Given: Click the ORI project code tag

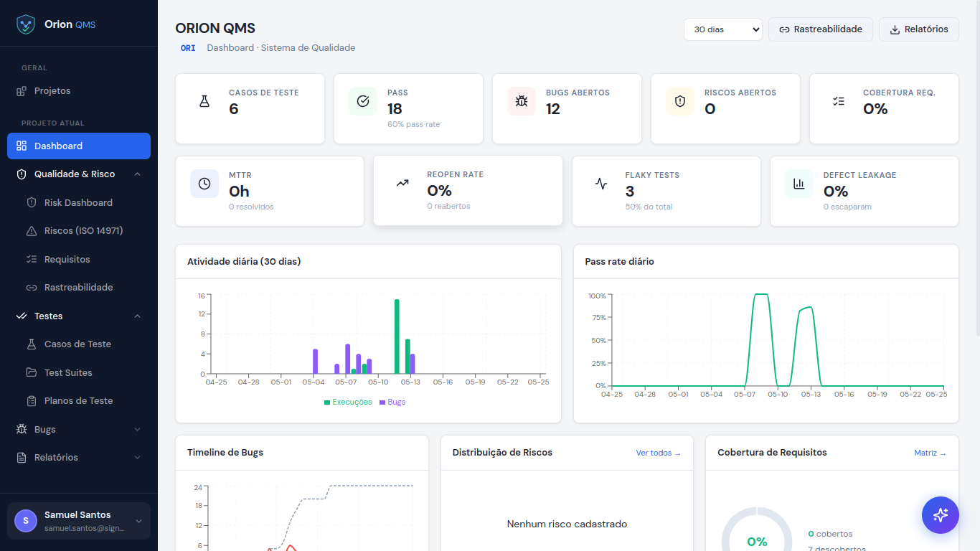Looking at the screenshot, I should click(188, 48).
